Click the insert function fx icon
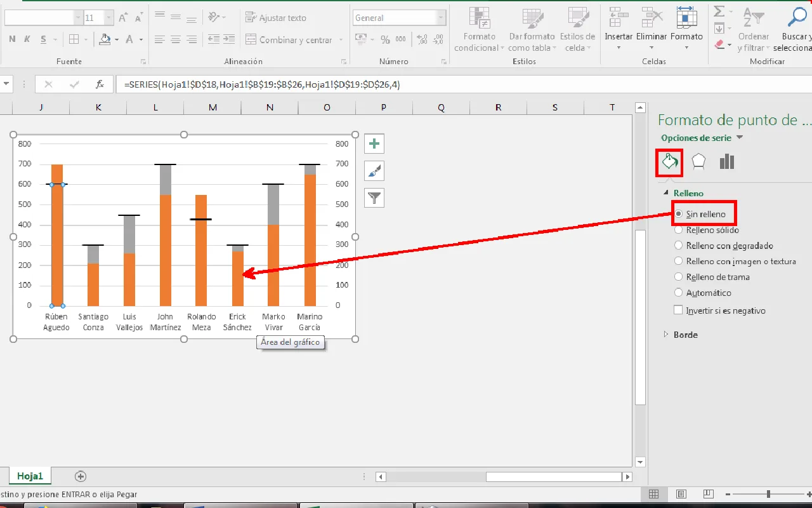Screen dimensions: 812x508 100,84
